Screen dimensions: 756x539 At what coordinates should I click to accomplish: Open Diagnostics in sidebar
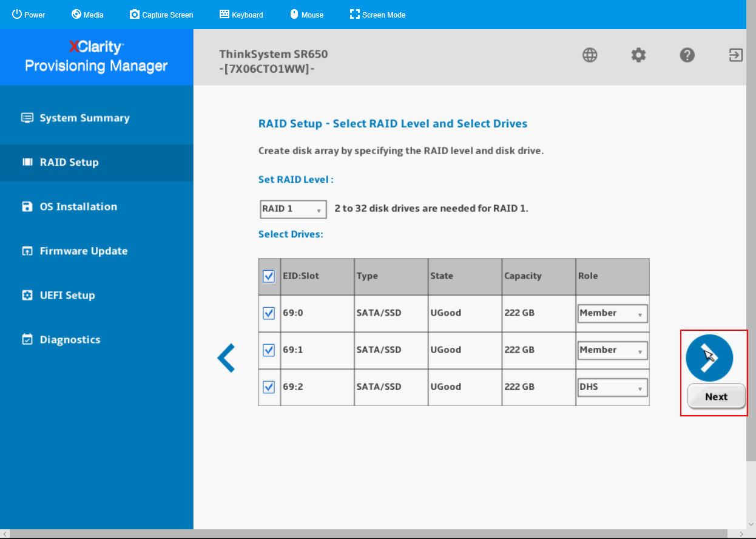[x=96, y=339]
